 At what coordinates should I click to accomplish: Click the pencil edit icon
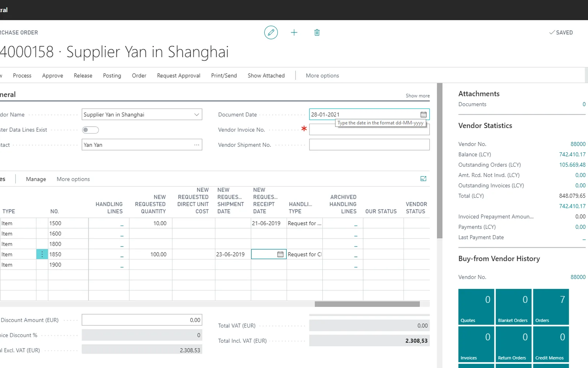pos(271,32)
